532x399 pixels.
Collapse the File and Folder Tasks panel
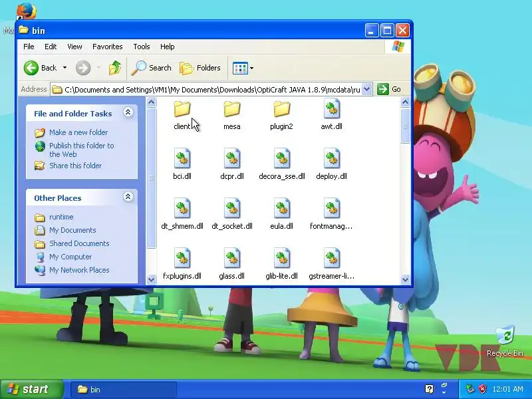click(x=128, y=112)
